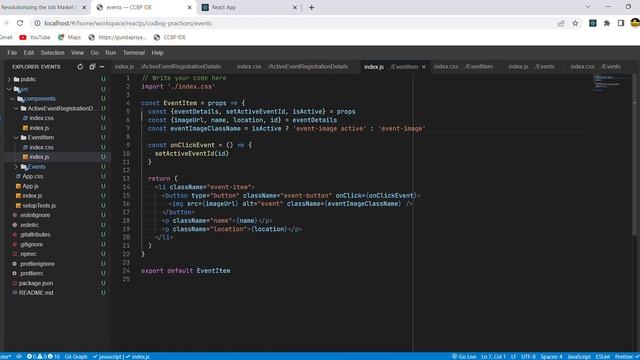Open the Help menu
The width and height of the screenshot is (640, 360).
158,53
